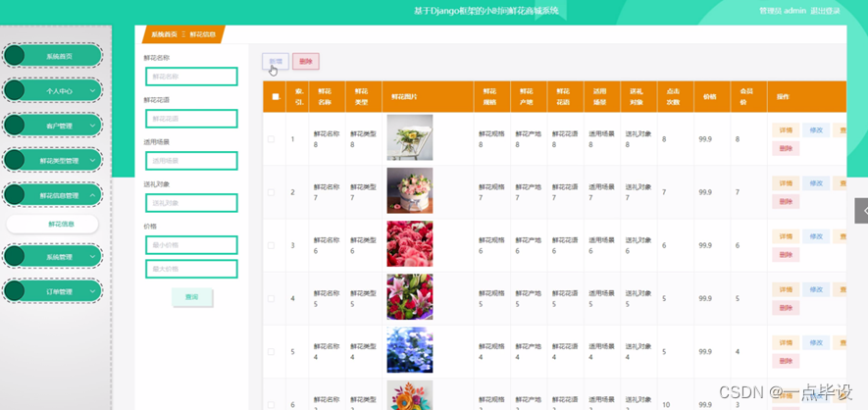Open the flower image in row 鲜花名称5
Viewport: 868px width, 410px height.
tap(410, 296)
